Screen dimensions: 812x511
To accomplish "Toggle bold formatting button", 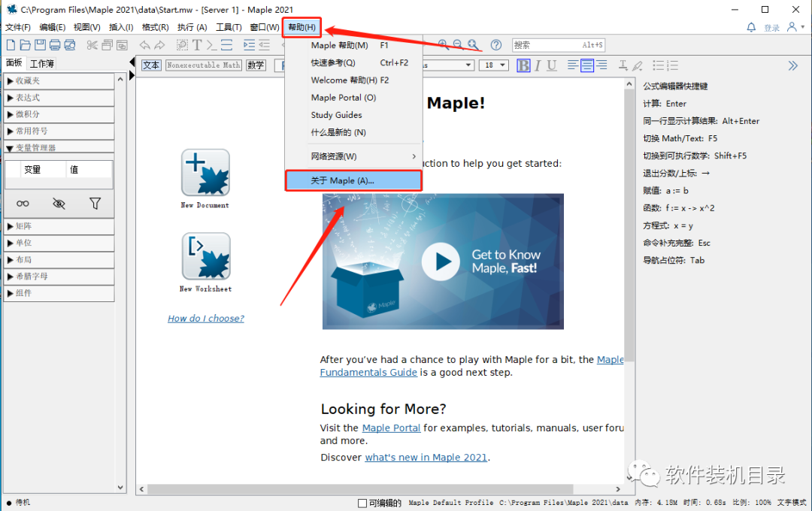I will point(523,65).
